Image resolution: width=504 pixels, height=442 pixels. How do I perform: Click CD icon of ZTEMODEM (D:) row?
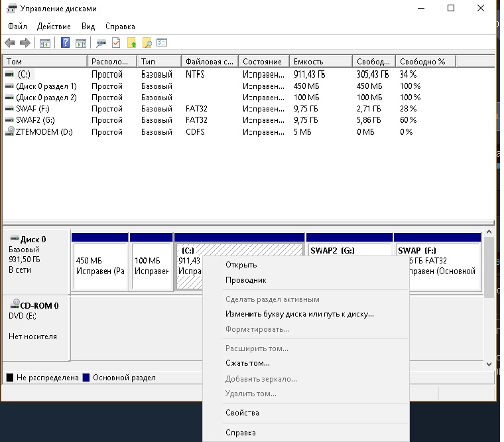[x=10, y=131]
